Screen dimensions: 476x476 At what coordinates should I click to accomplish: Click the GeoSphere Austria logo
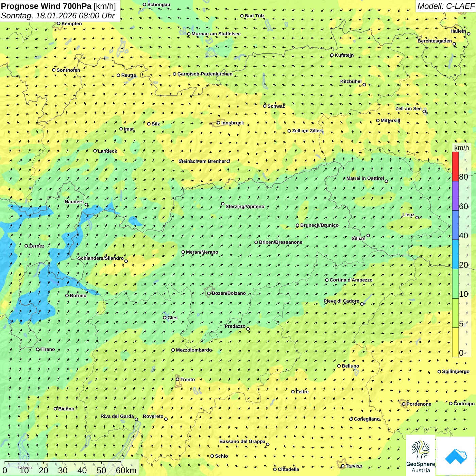coord(421,456)
